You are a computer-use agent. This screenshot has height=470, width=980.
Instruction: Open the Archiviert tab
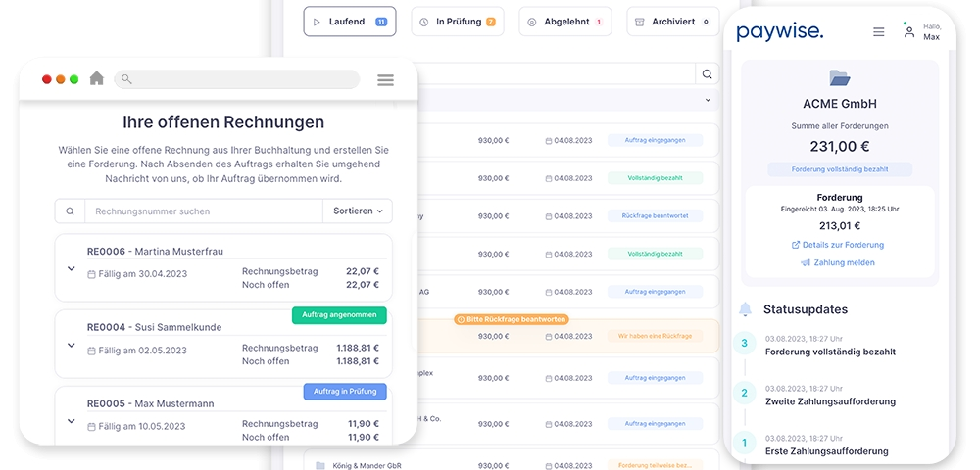pos(672,22)
